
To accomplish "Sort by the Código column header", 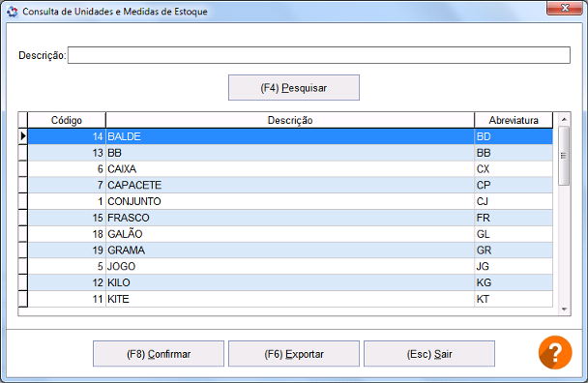I will tap(67, 120).
